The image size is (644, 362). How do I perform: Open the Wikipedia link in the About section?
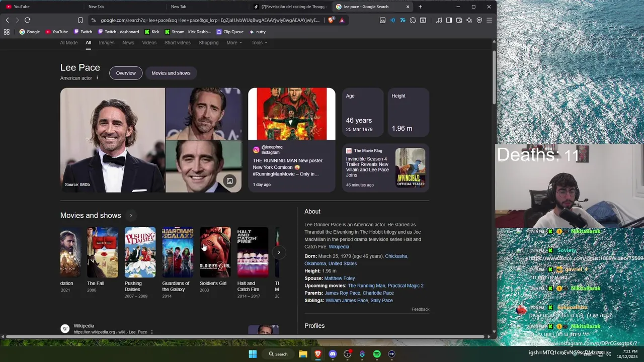click(339, 247)
